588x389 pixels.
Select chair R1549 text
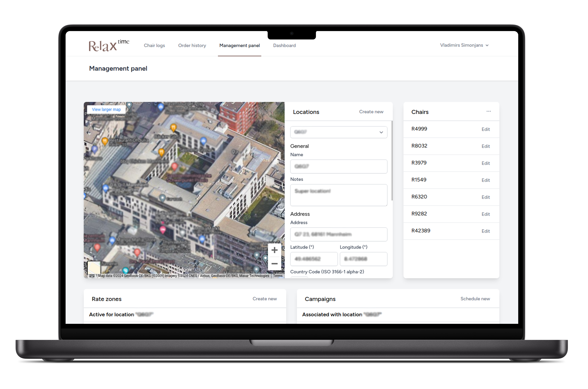click(419, 180)
